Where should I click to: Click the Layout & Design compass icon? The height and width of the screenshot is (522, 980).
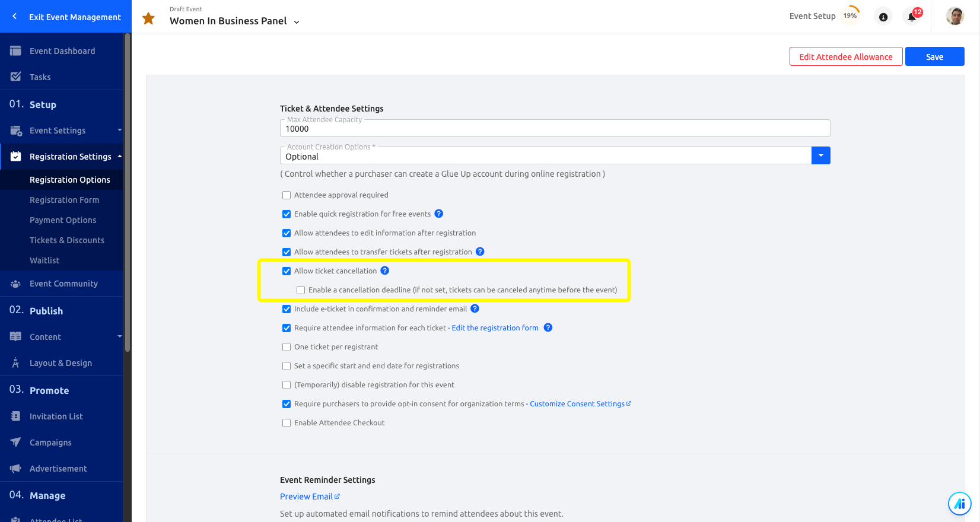(x=15, y=363)
